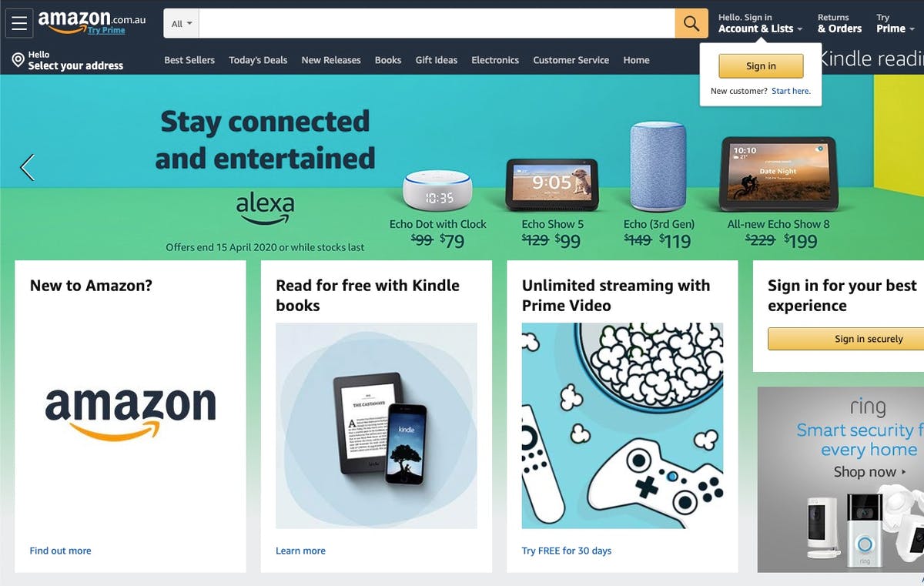The image size is (924, 586).
Task: Open Returns & Orders
Action: 839,23
